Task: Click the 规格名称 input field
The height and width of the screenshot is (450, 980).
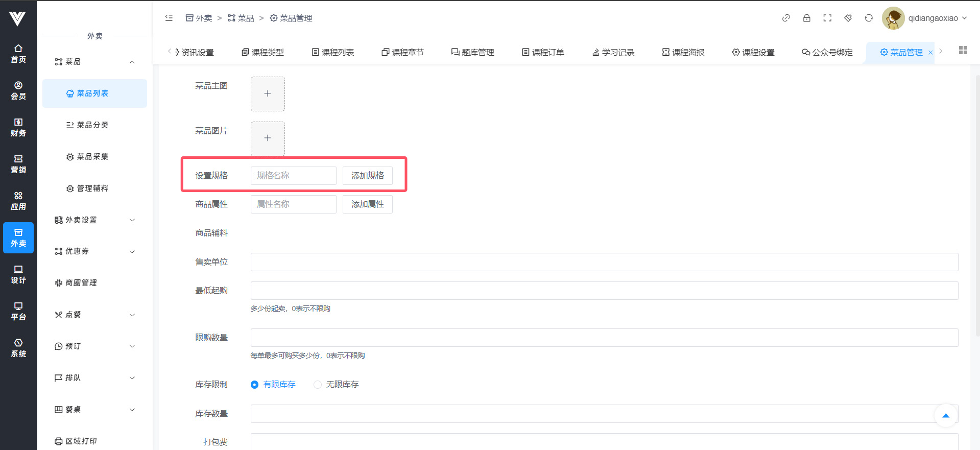Action: point(293,176)
